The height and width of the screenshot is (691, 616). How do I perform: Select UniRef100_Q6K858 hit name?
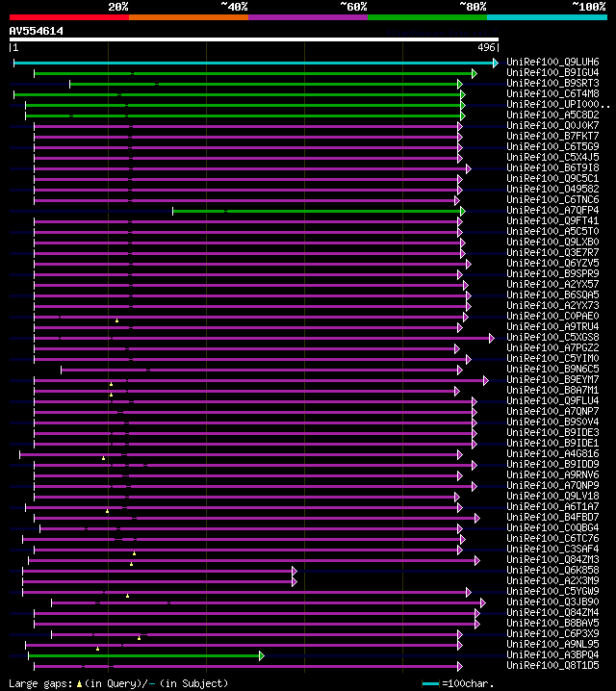(552, 570)
